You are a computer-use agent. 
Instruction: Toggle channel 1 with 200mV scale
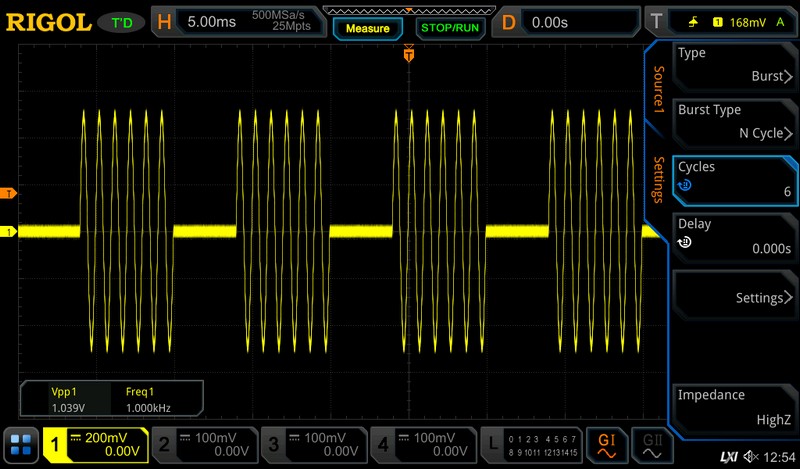(x=96, y=444)
